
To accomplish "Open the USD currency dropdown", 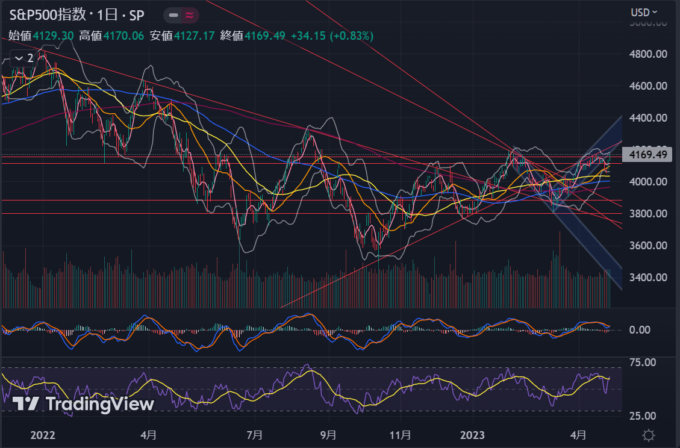I will [x=643, y=12].
